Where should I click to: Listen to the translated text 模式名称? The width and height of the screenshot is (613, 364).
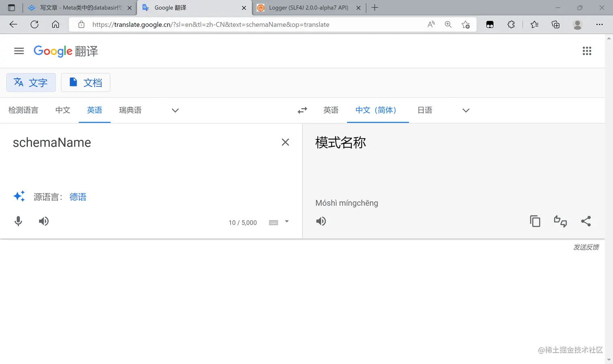(x=321, y=221)
